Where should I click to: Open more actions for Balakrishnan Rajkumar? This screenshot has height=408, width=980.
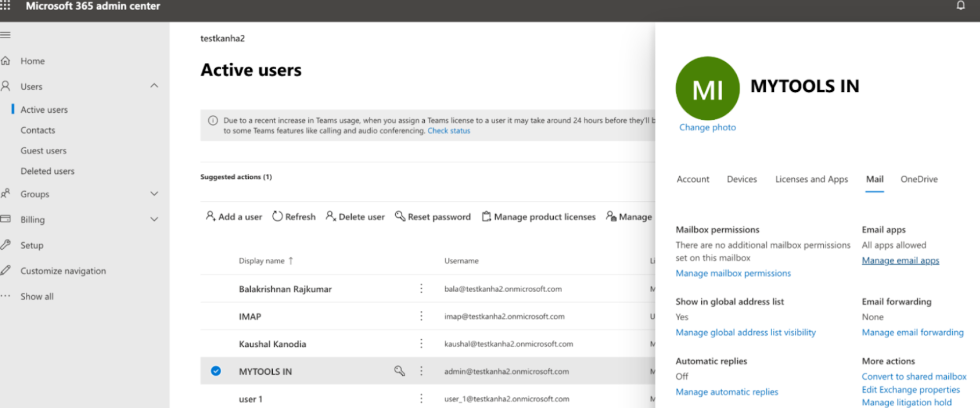(422, 288)
